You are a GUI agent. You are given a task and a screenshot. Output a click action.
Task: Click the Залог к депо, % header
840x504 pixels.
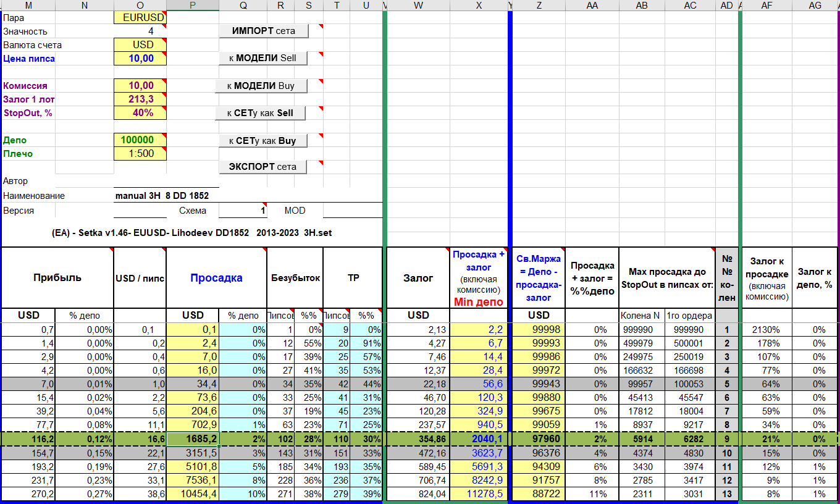click(x=815, y=278)
